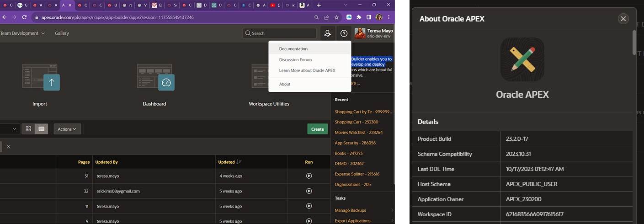Bookmark this page with the star icon

337,17
